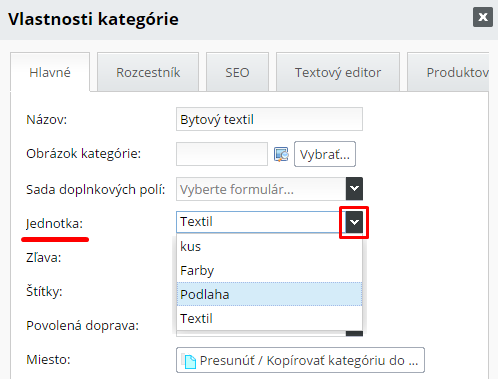Click the Názov label
Screen dimensions: 498x379
tap(47, 119)
